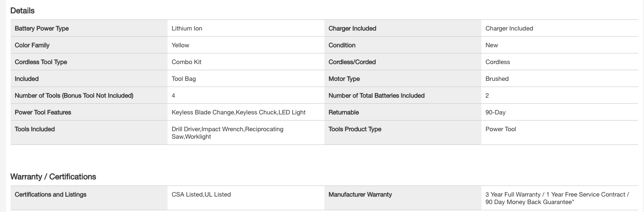This screenshot has width=644, height=212.
Task: Select the Tool Bag value
Action: tap(183, 79)
